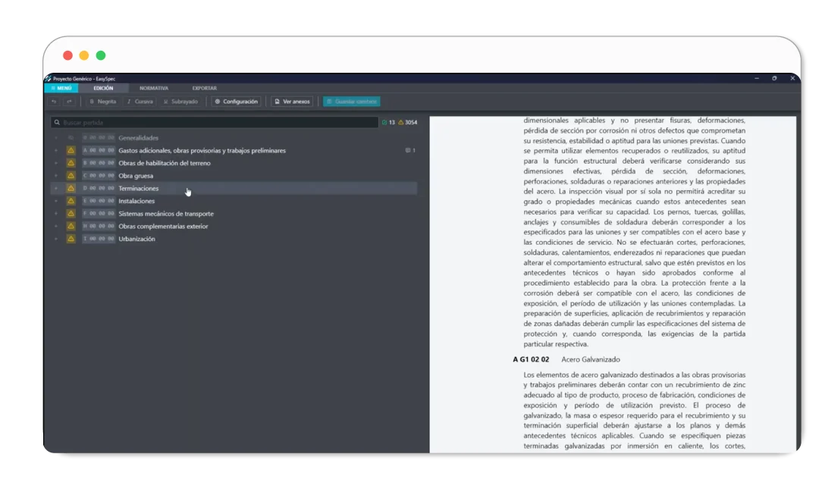
Task: Click the Guardar cambios button
Action: pyautogui.click(x=352, y=102)
